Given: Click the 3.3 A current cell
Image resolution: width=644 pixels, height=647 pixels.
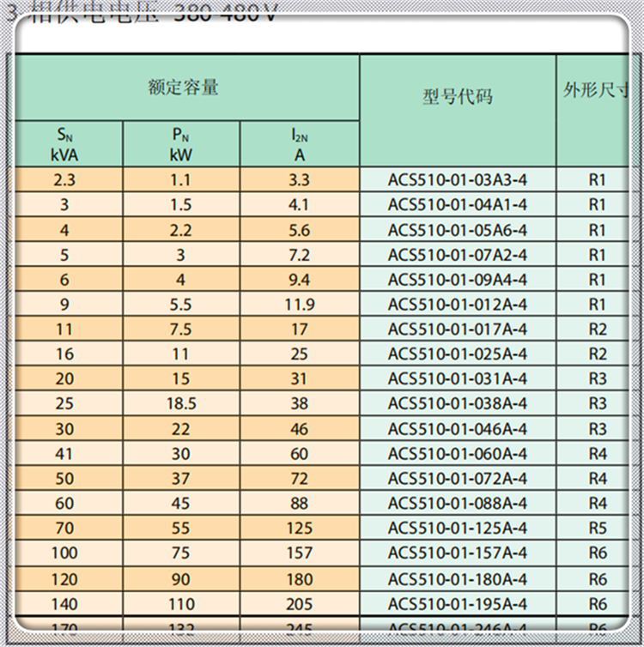Looking at the screenshot, I should 300,180.
